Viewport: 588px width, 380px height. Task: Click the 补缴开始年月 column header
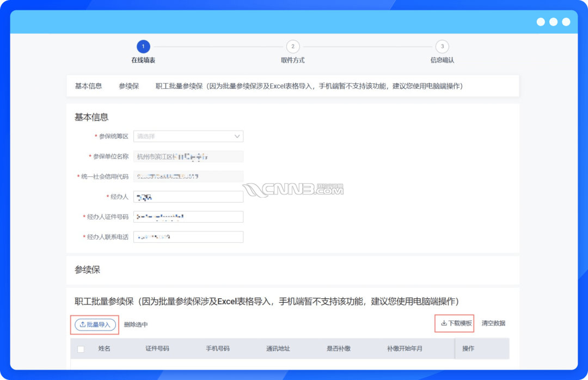405,348
